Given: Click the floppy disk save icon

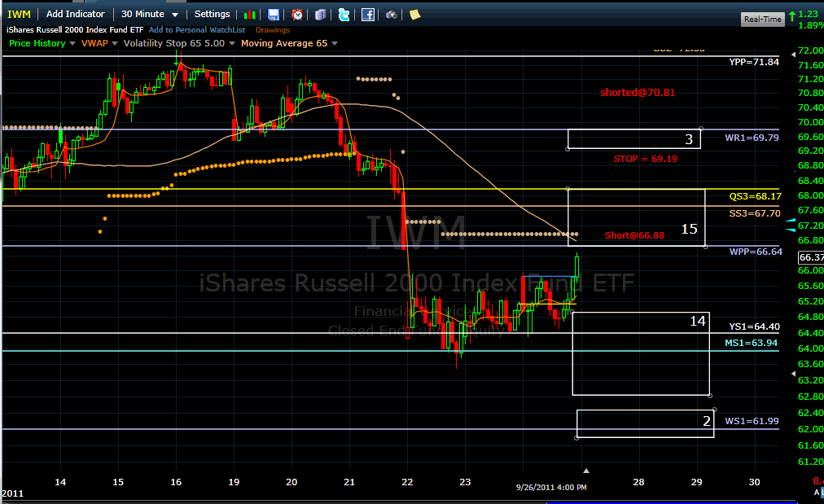Looking at the screenshot, I should click(x=274, y=15).
